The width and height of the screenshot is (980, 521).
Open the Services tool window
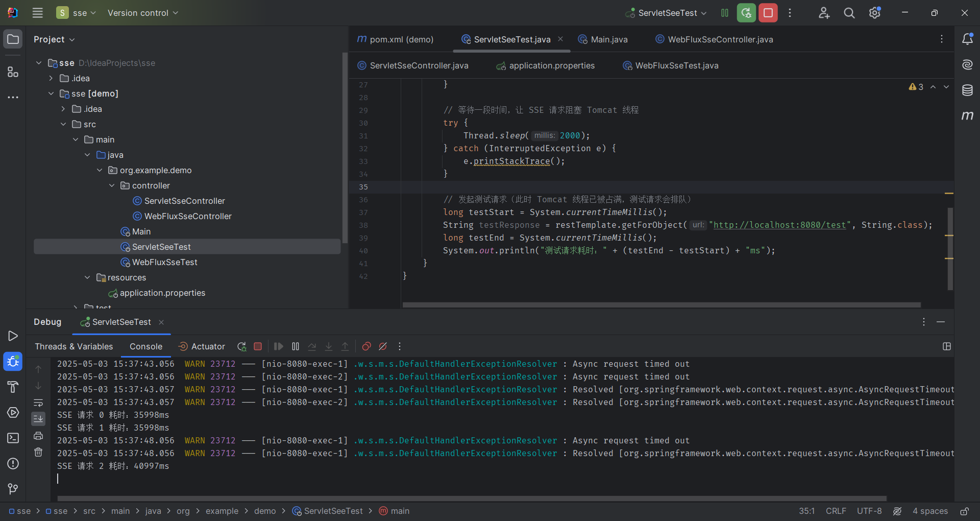point(13,412)
